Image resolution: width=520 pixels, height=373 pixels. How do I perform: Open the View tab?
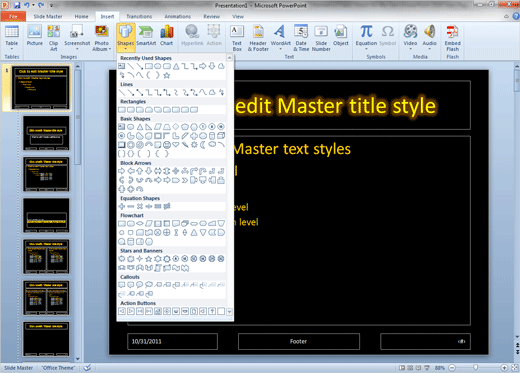[238, 16]
